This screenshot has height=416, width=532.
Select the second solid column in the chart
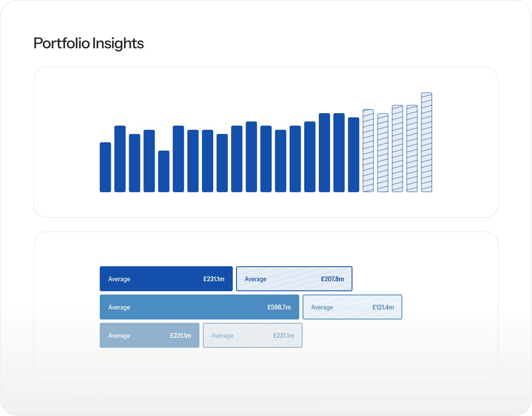click(120, 159)
